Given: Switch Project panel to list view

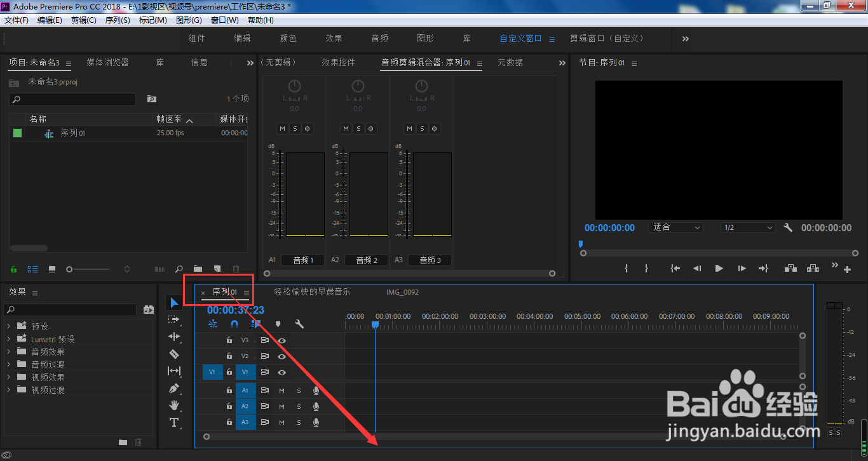Looking at the screenshot, I should 33,269.
